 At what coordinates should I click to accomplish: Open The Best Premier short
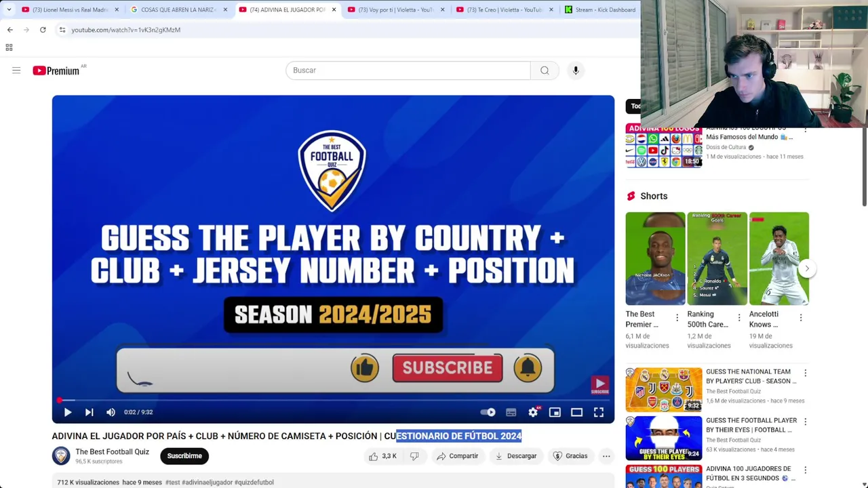point(655,258)
